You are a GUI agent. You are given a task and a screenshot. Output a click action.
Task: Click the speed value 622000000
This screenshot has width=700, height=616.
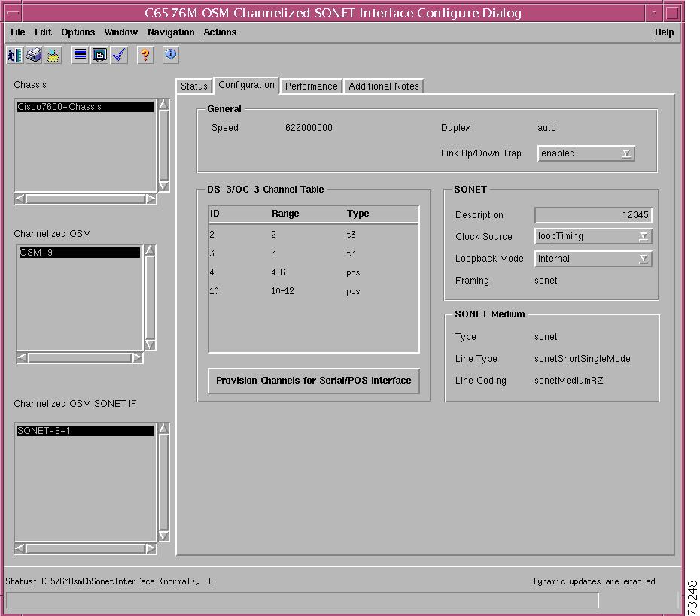point(309,128)
